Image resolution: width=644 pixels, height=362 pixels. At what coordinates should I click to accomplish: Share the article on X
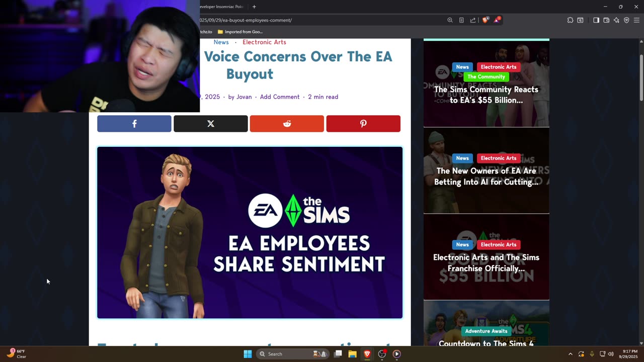point(211,124)
